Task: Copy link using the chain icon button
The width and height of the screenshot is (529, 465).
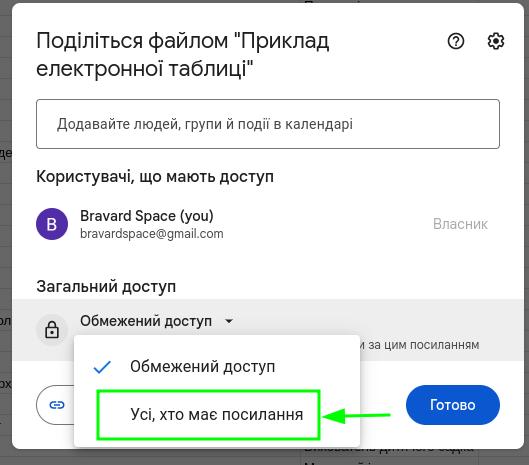Action: pyautogui.click(x=56, y=405)
